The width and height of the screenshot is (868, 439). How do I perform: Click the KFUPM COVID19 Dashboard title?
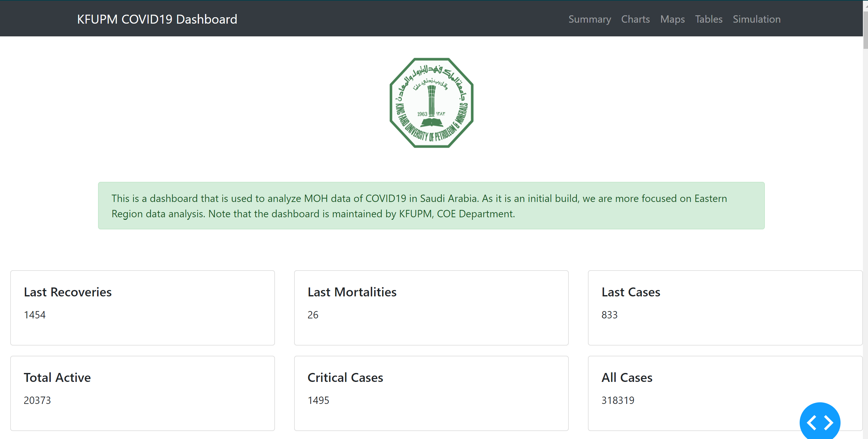157,19
